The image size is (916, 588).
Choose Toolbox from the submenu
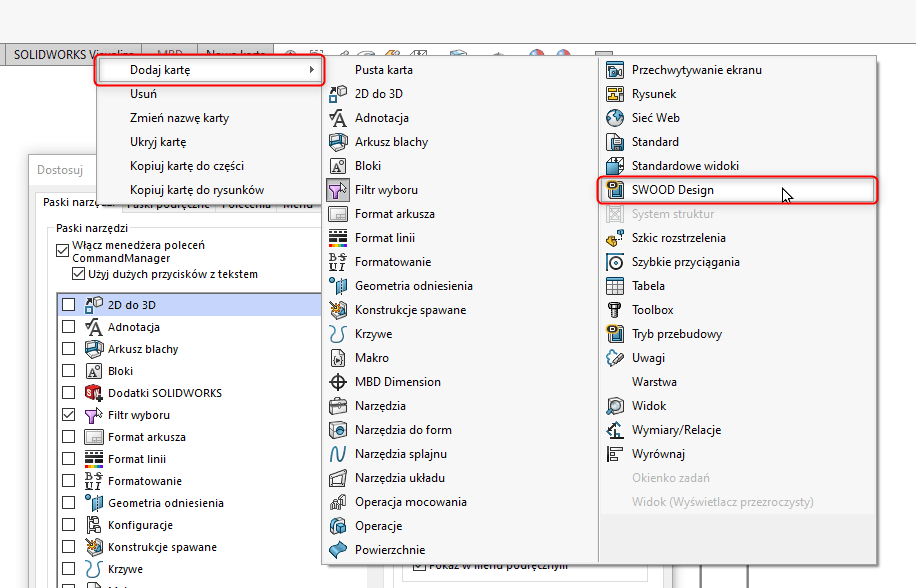pyautogui.click(x=738, y=309)
